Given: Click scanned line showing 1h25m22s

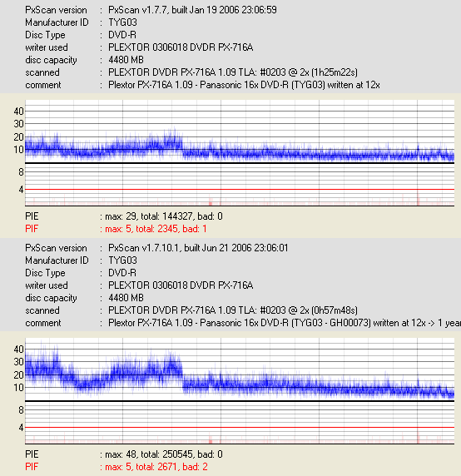Looking at the screenshot, I should point(233,72).
